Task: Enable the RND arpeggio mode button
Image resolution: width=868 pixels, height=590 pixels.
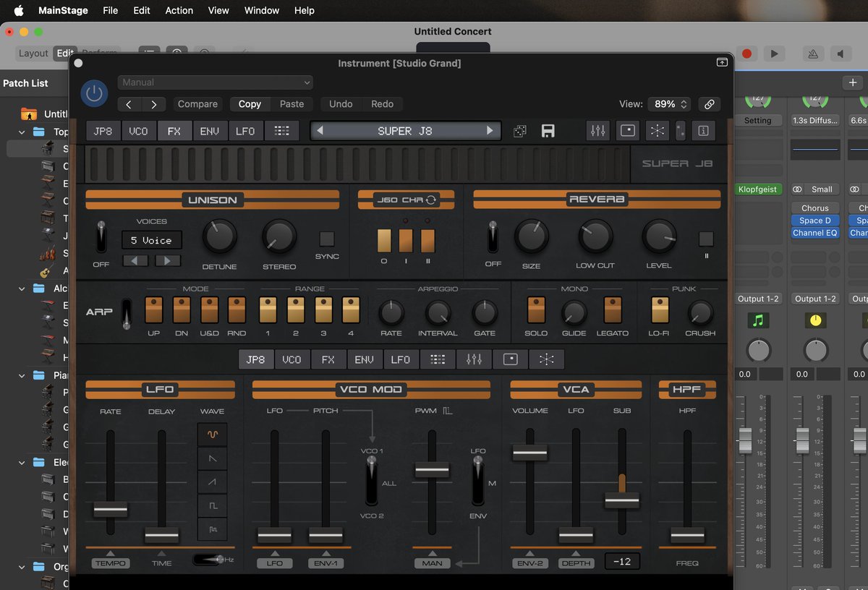Action: [x=237, y=309]
